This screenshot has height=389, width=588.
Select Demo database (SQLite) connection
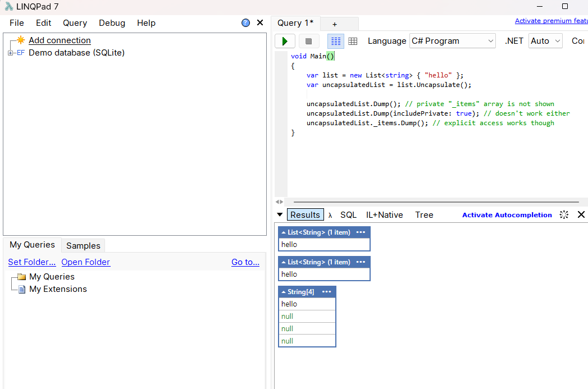point(76,52)
